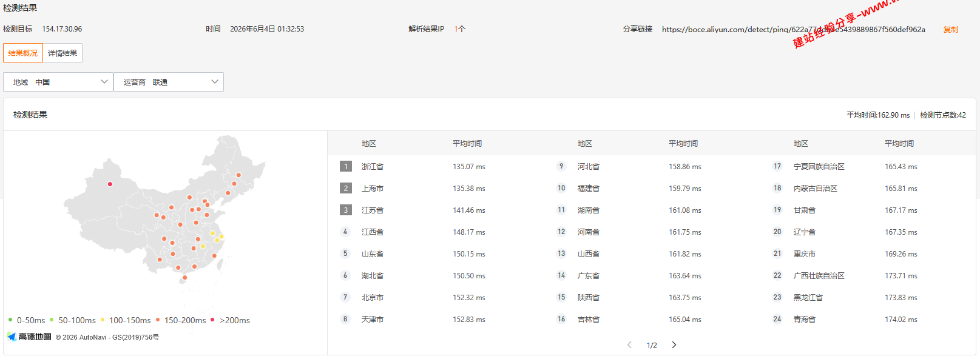Viewport: 980px width, 359px height.
Task: Click the 平均时间:162.90 ms summary
Action: click(x=878, y=115)
